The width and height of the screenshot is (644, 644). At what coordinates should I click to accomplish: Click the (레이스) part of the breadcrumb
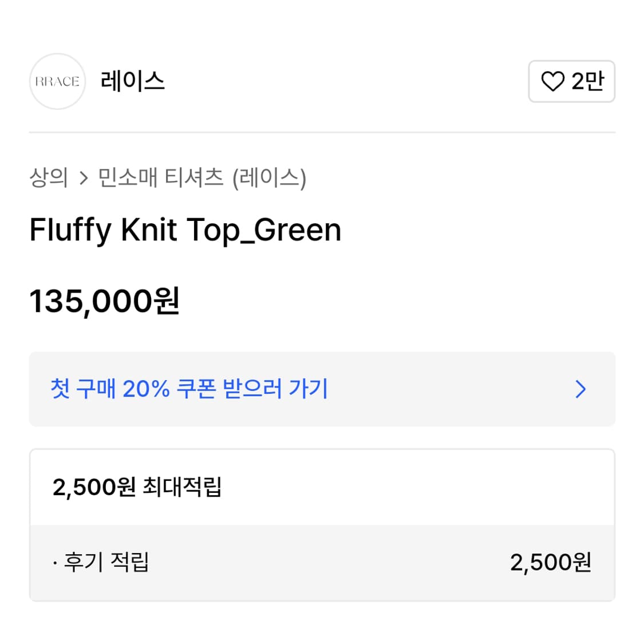(270, 178)
